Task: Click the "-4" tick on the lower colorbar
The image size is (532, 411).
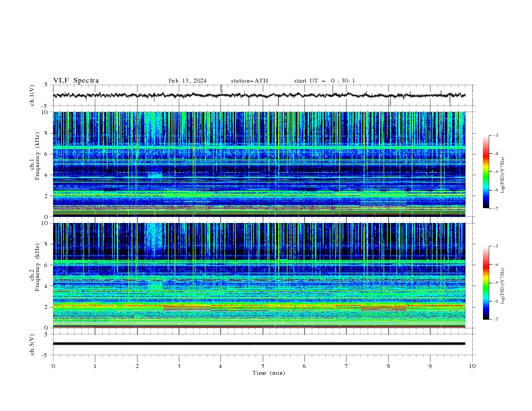Action: [495, 265]
